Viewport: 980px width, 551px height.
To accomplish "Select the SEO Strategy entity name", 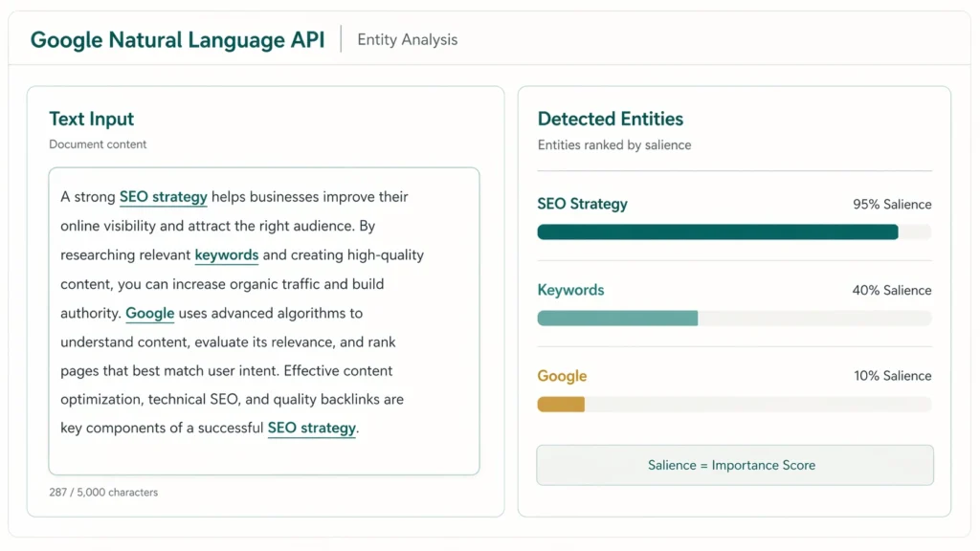I will [583, 205].
